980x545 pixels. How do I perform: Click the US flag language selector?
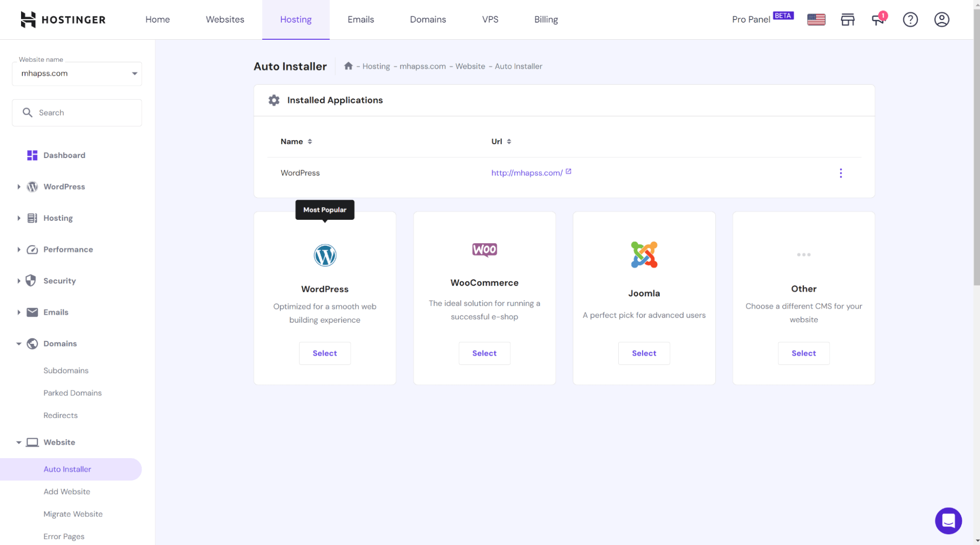pyautogui.click(x=816, y=20)
